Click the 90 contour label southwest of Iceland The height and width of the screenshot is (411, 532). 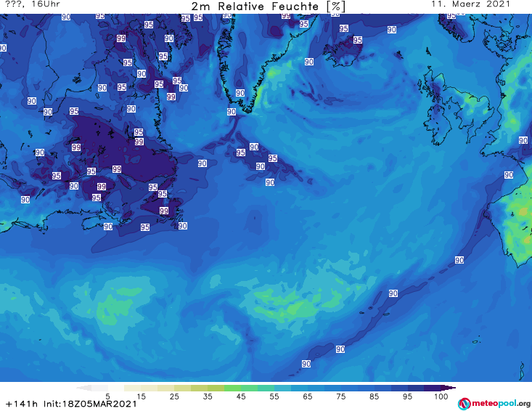308,62
